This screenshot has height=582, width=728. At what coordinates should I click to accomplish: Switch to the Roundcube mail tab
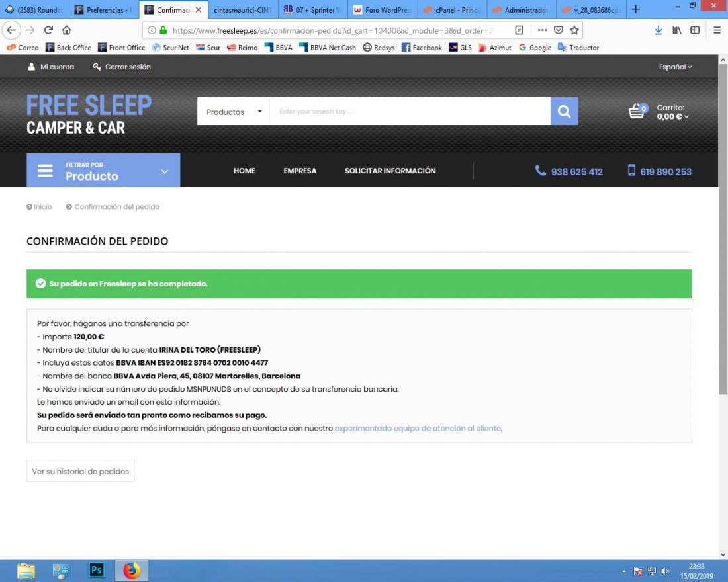[x=34, y=10]
